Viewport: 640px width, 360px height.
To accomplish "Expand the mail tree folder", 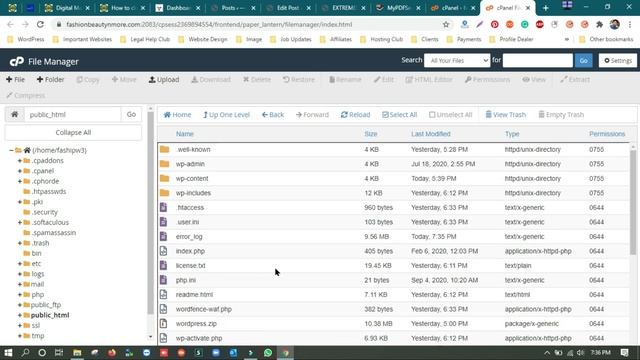I will coord(20,284).
